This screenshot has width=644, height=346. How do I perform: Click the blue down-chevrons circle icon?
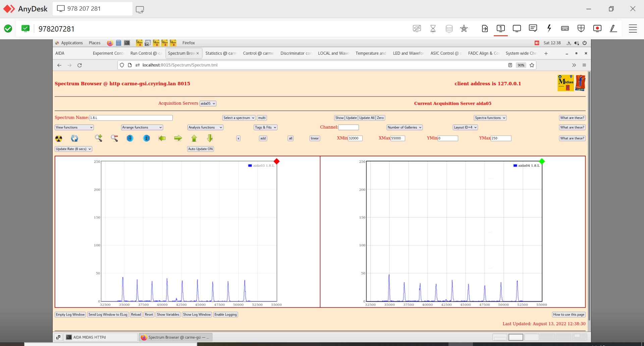130,138
